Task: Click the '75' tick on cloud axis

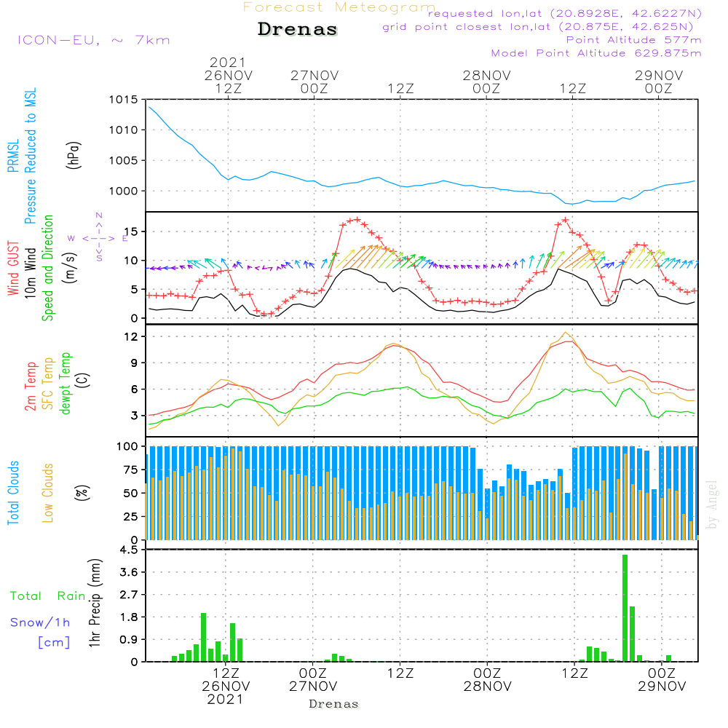Action: 131,470
